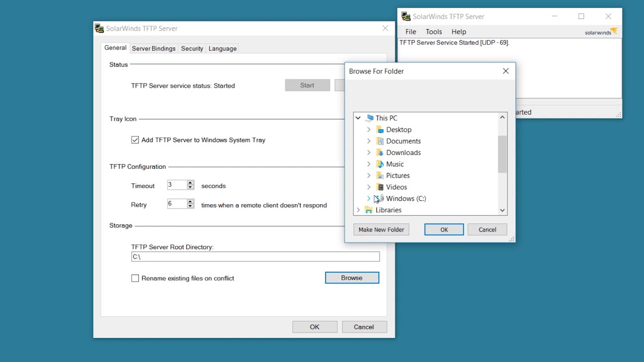644x362 pixels.
Task: Click the Timeout value field
Action: click(177, 186)
